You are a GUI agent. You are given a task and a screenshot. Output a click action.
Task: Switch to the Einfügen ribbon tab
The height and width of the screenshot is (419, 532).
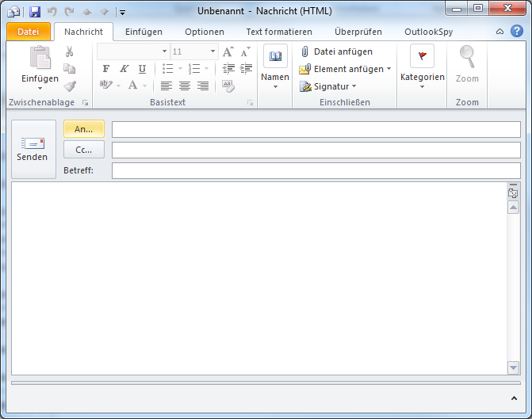pyautogui.click(x=144, y=32)
